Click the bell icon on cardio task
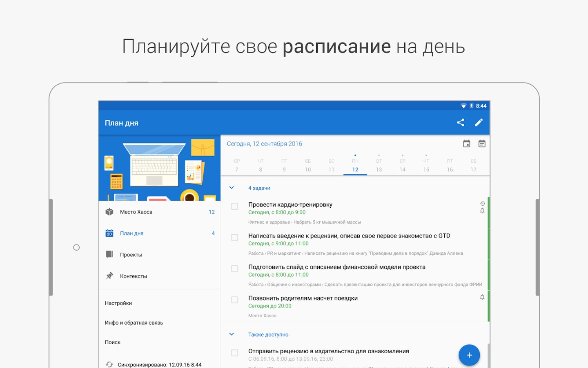Viewport: 588px width, 368px height. click(x=482, y=211)
